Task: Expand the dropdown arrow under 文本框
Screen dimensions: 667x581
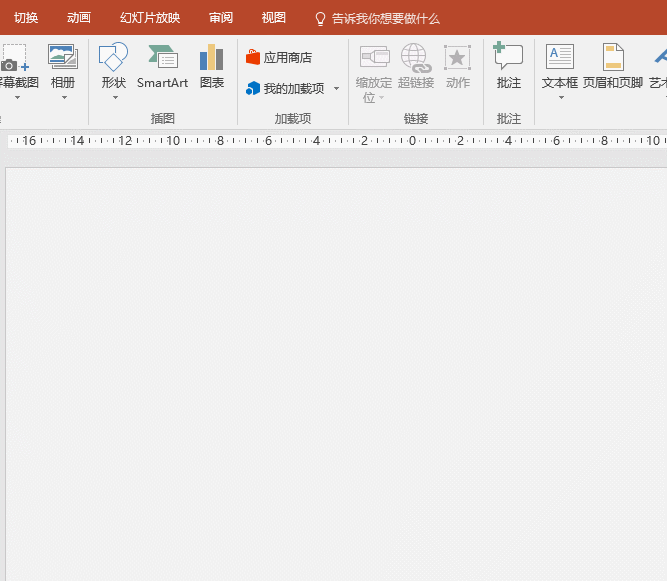Action: coord(559,98)
